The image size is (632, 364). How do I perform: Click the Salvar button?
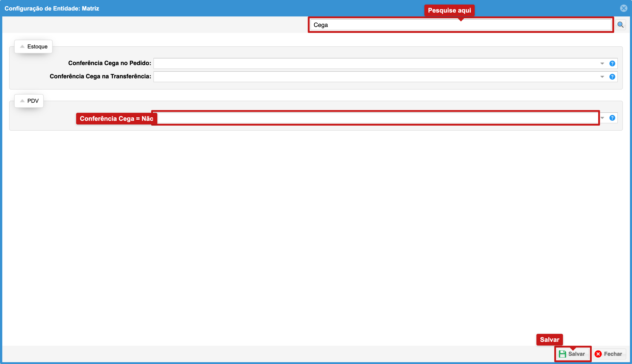point(572,354)
